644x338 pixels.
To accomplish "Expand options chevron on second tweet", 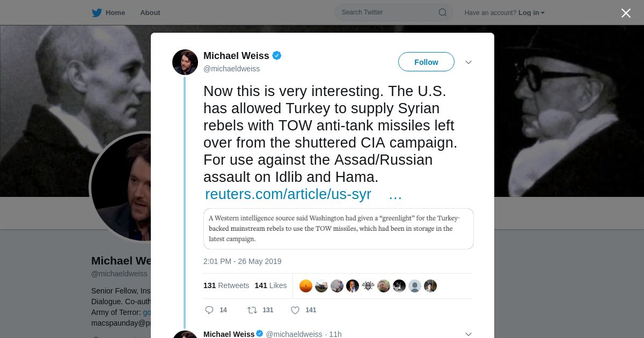I will pyautogui.click(x=469, y=334).
